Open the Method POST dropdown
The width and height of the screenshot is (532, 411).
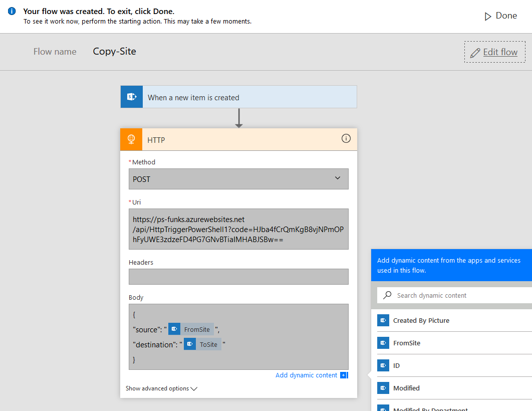click(x=238, y=179)
